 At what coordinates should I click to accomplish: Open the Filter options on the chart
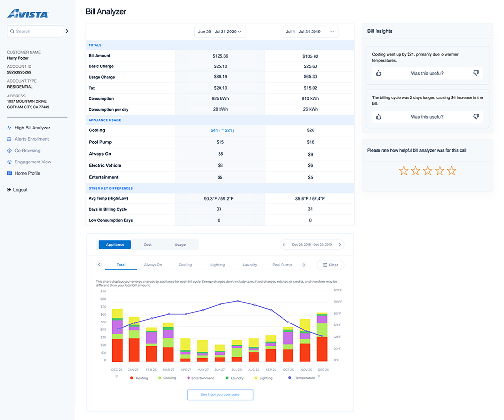[x=330, y=265]
